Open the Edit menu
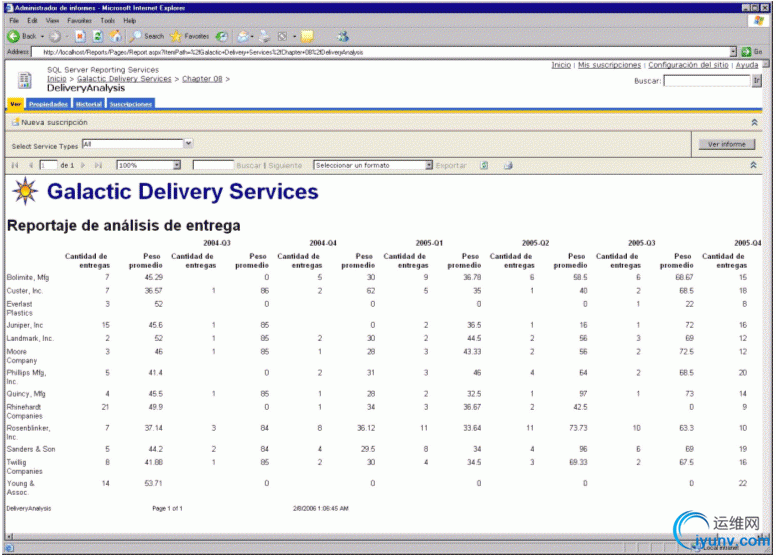Viewport: 776px width, 557px height. click(x=32, y=21)
